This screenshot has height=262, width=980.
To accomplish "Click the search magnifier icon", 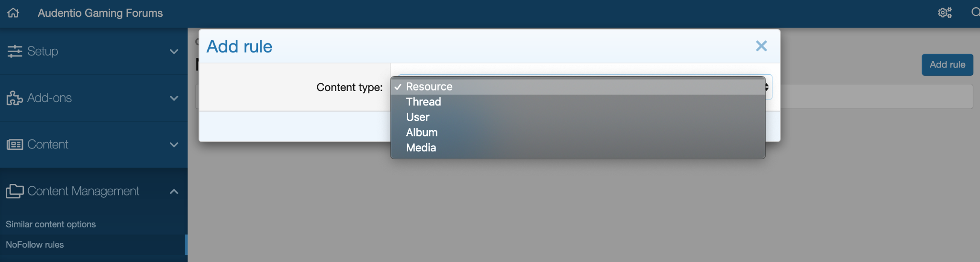I will (975, 12).
